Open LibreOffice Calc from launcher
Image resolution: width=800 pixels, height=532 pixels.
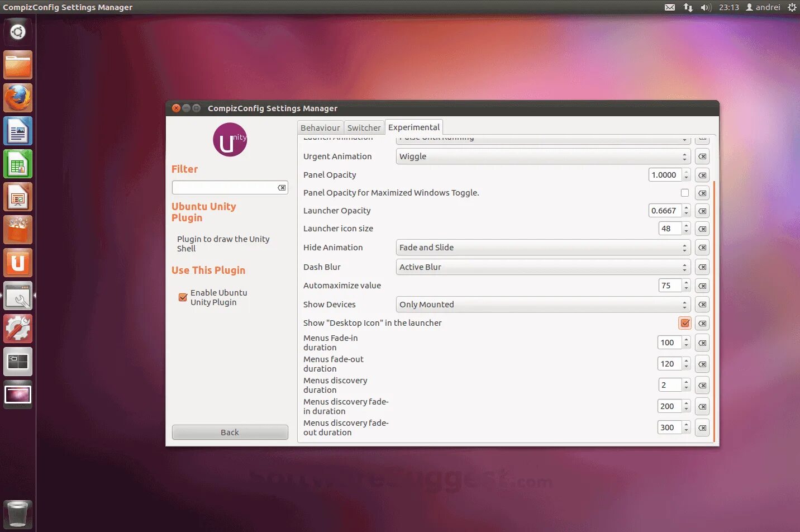[18, 164]
